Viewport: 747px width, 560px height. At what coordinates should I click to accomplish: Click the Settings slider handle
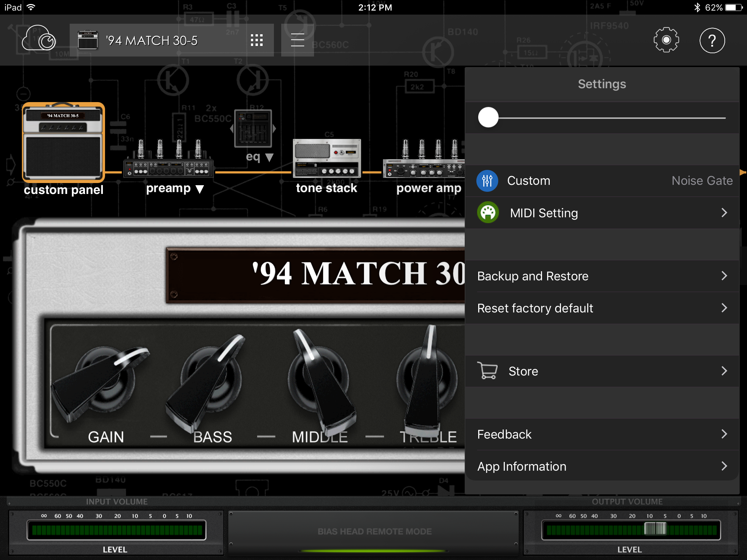[x=488, y=117]
